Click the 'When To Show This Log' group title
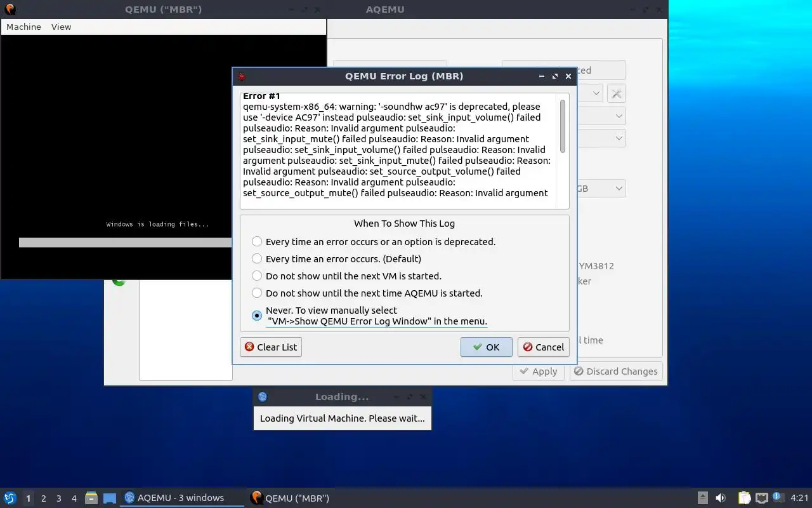Image resolution: width=812 pixels, height=508 pixels. tap(404, 224)
